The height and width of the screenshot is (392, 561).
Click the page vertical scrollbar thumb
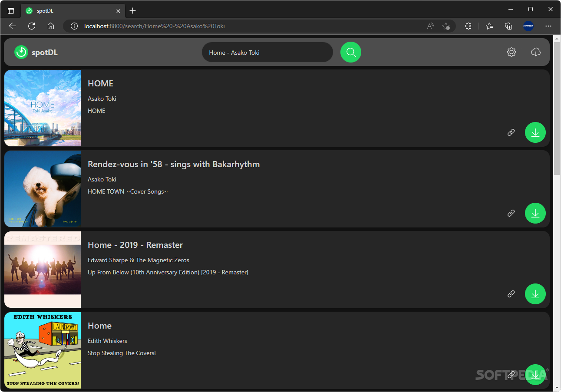click(557, 109)
